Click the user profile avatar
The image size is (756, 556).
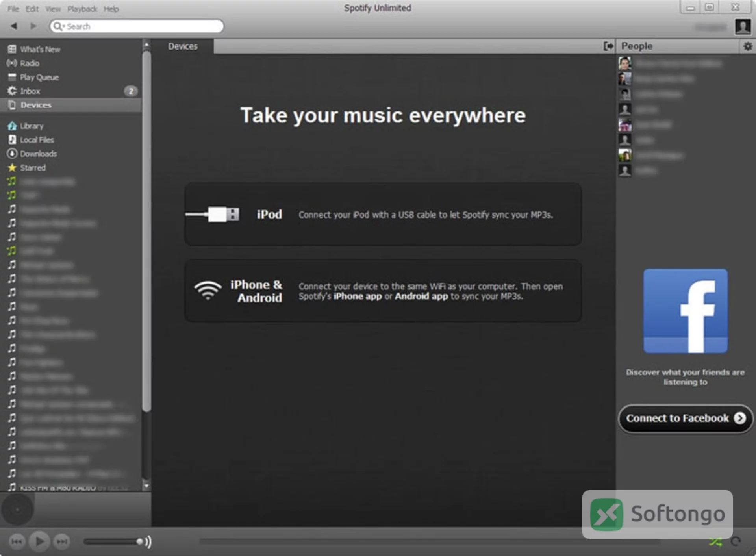743,27
